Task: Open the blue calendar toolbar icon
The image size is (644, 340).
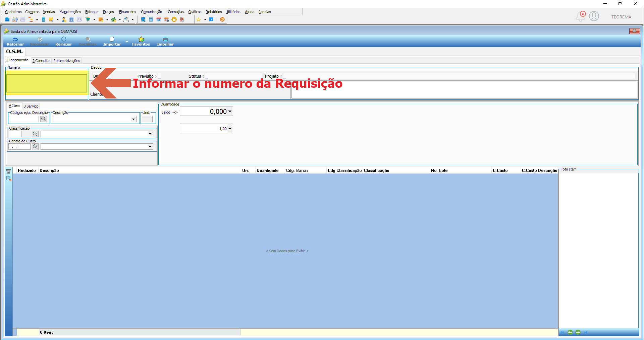Action: (x=143, y=19)
